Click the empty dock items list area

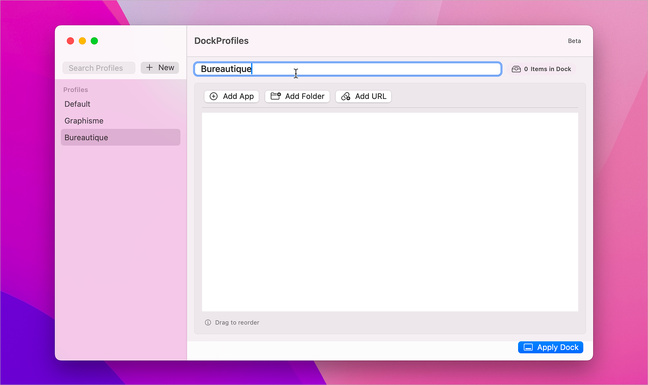coord(390,212)
